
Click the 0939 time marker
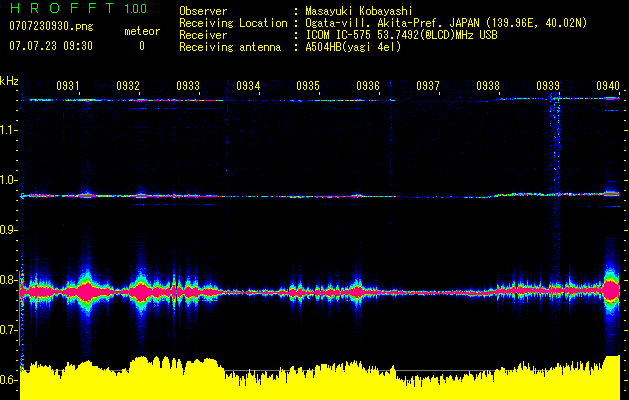click(x=548, y=85)
